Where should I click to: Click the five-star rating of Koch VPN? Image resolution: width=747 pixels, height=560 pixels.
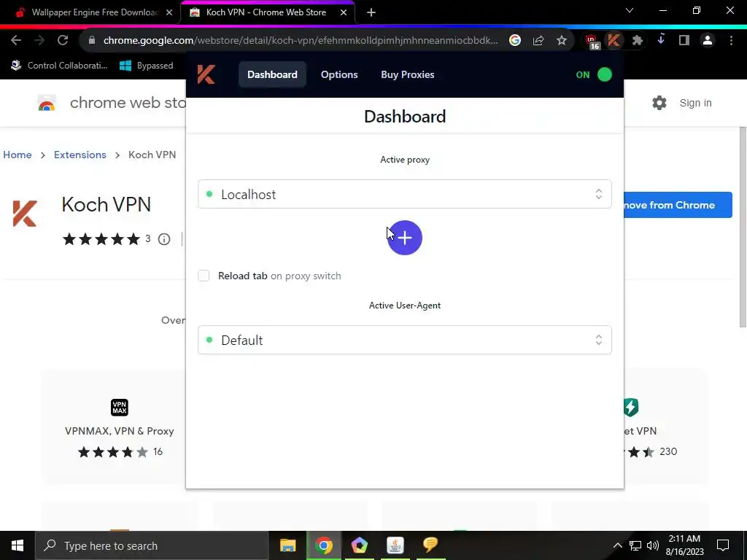point(101,239)
